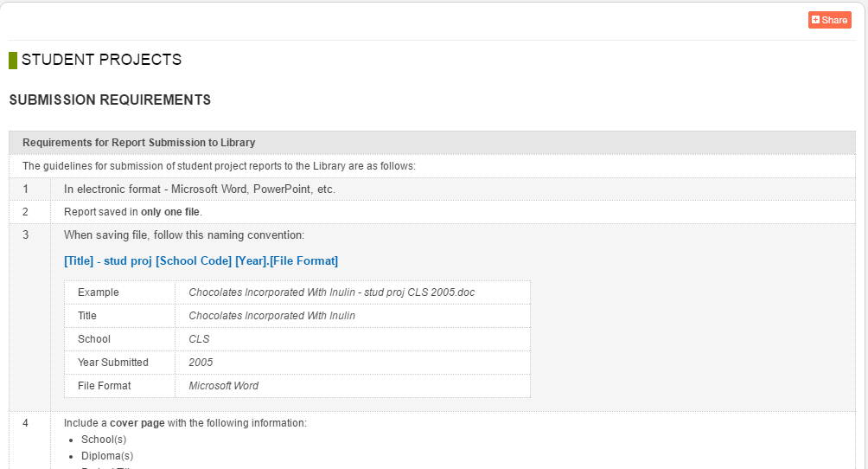The image size is (868, 469).
Task: Click the orange Share button
Action: [x=829, y=20]
